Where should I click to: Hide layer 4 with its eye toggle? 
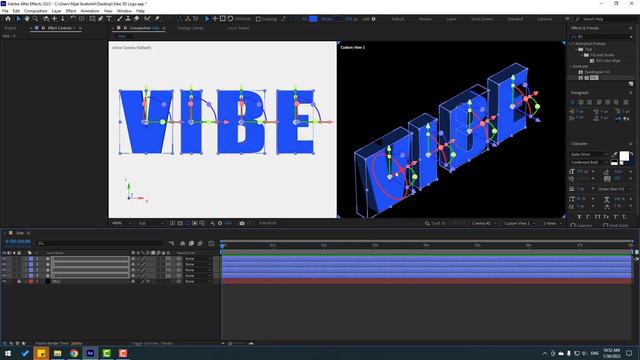click(x=4, y=276)
